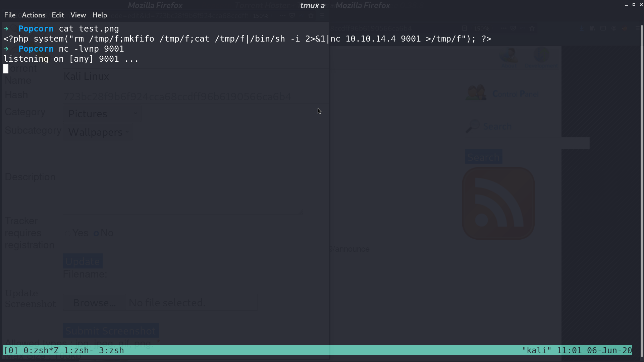Select tmux window '3:zsh' in status bar
Image resolution: width=644 pixels, height=362 pixels.
tap(111, 351)
